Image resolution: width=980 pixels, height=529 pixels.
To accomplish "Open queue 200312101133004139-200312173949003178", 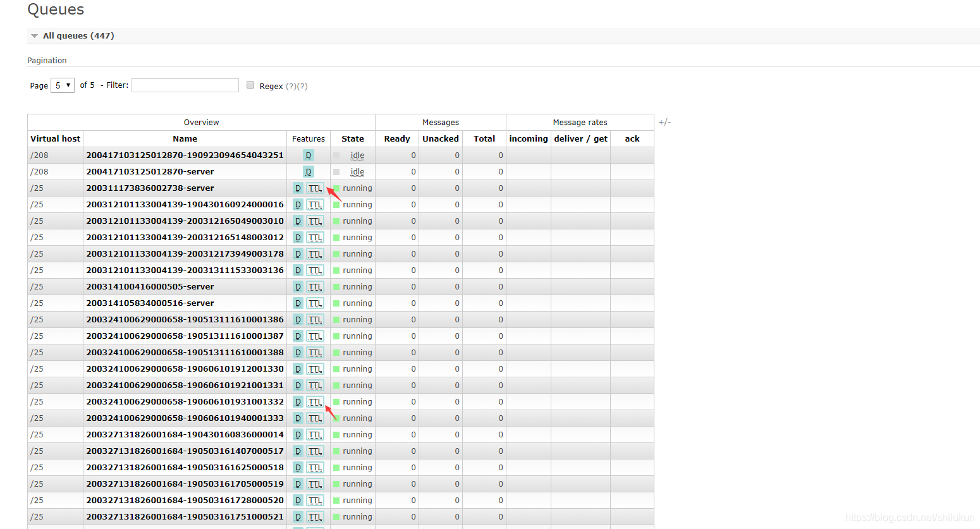I will [185, 254].
